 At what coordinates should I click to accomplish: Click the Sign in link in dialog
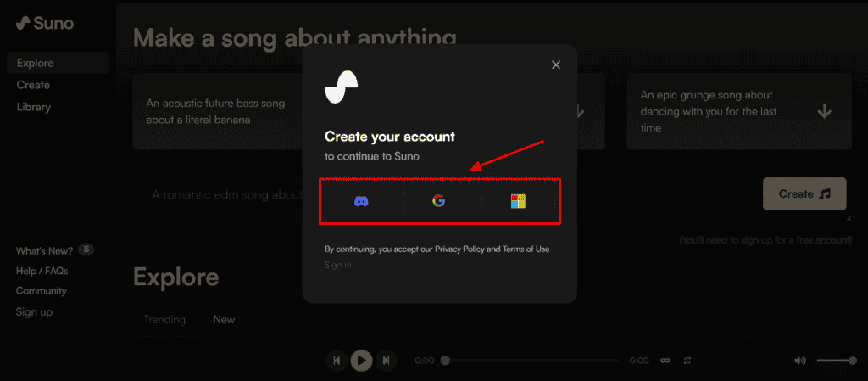point(337,265)
